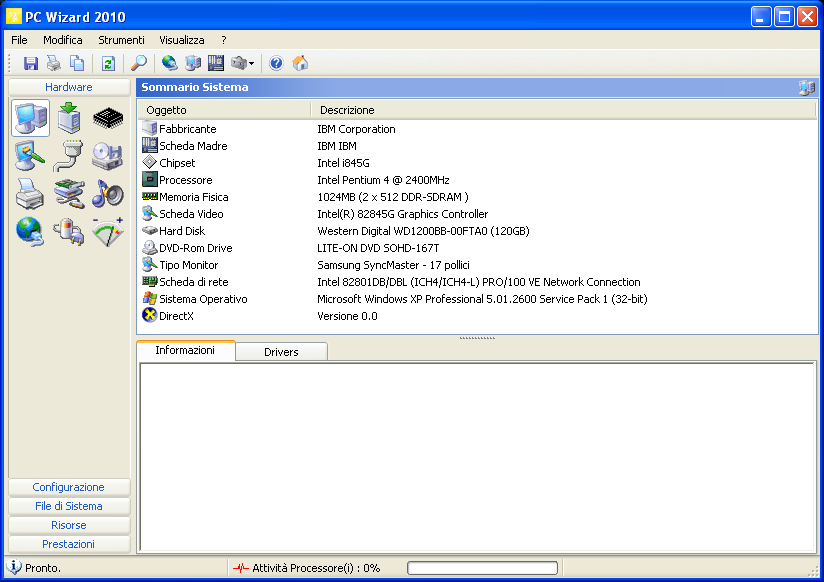This screenshot has height=582, width=824.
Task: Click the PC Wizard 2010 title bar
Action: (378, 17)
